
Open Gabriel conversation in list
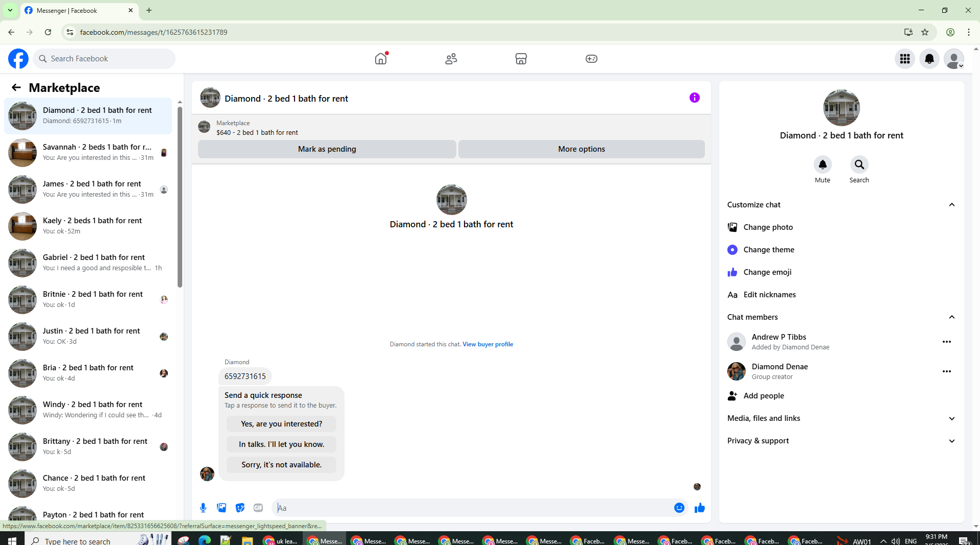(x=88, y=263)
